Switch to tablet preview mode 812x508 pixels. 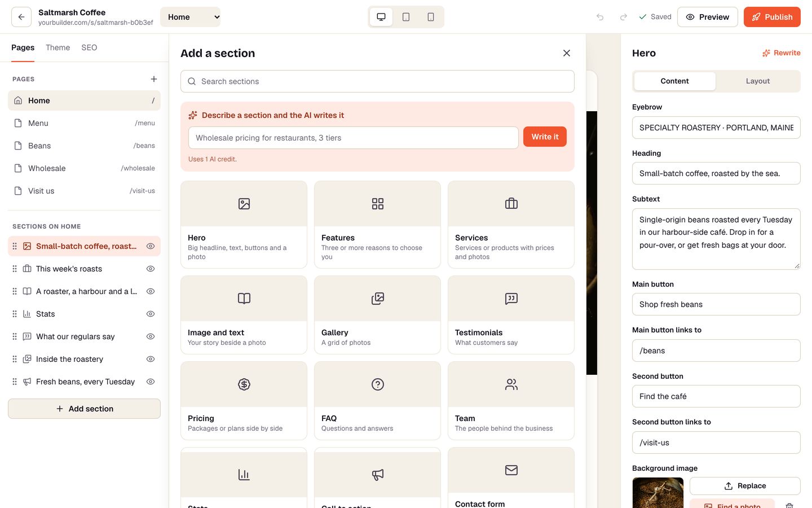(x=406, y=17)
